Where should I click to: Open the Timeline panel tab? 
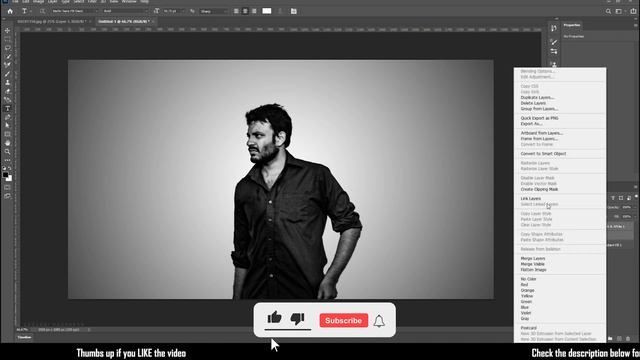tap(24, 338)
